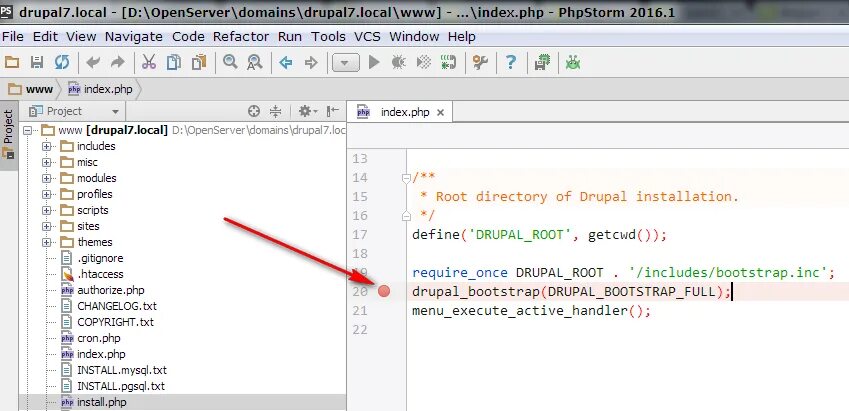Expand the scripts folder

tap(47, 210)
